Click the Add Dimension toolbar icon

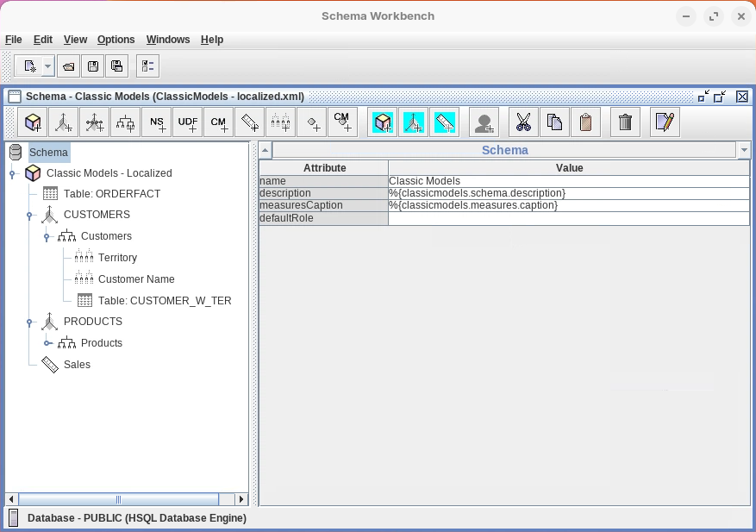click(63, 122)
